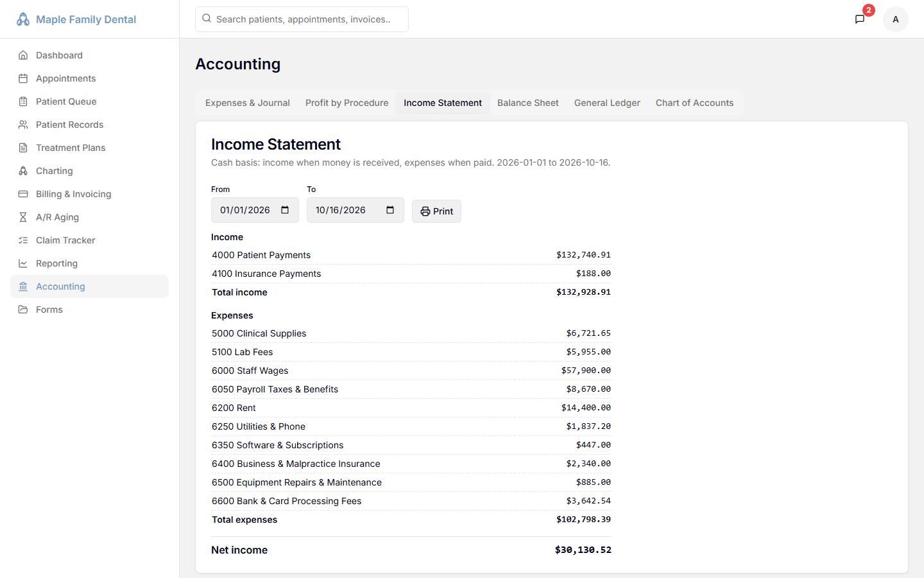Click the Claim Tracker checklist icon
This screenshot has width=924, height=578.
point(23,240)
